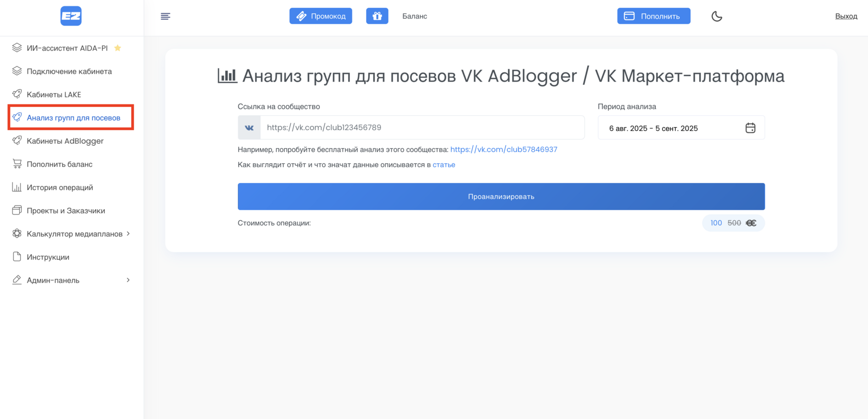Open Кабинеты LAKE section
The width and height of the screenshot is (868, 419).
(54, 95)
